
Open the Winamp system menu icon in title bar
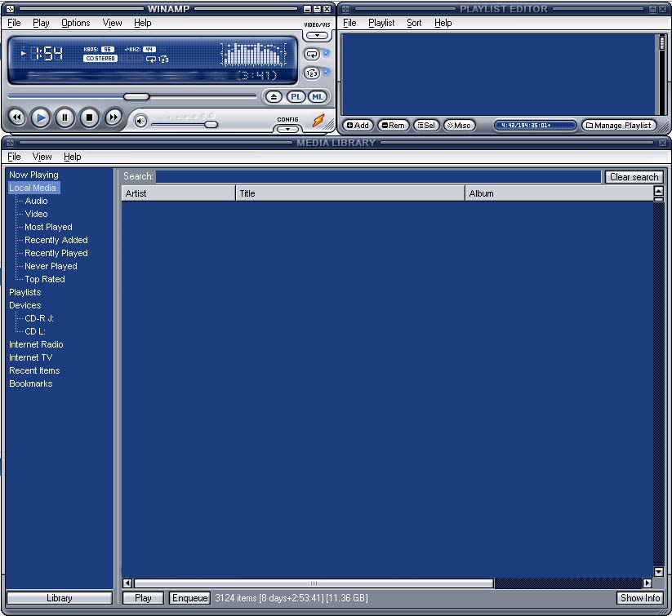point(11,9)
